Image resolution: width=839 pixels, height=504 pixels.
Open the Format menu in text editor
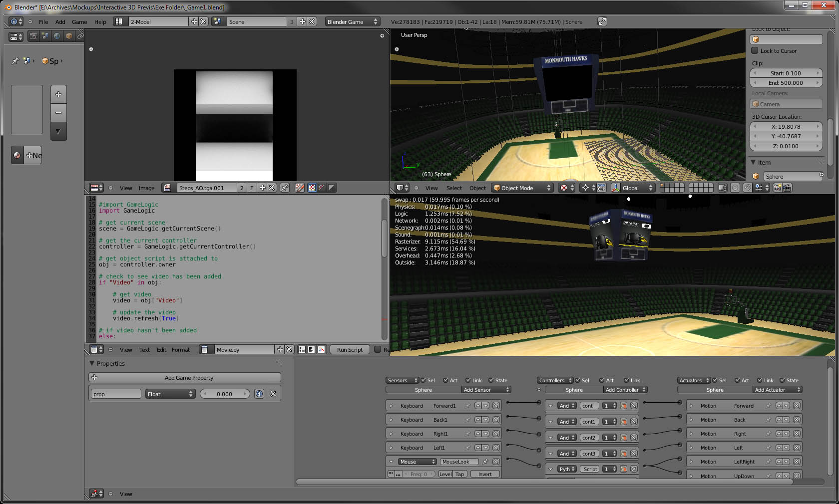click(x=181, y=350)
